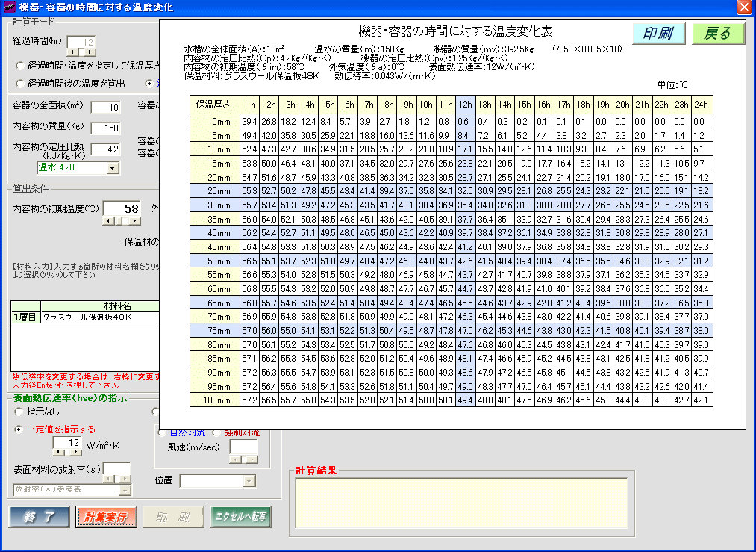Open the 放射率(ε)参考表 dropdown
Screen dimensions: 756x552
coord(125,489)
